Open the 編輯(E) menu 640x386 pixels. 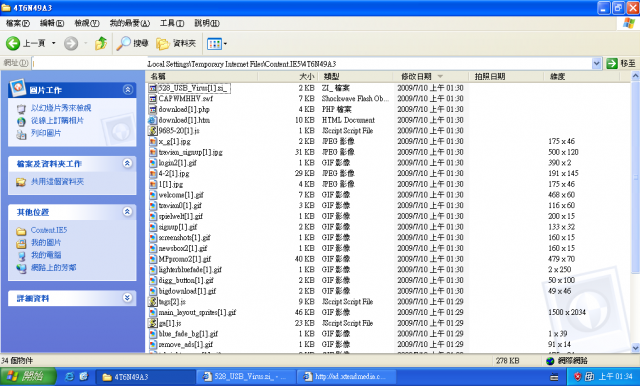52,23
